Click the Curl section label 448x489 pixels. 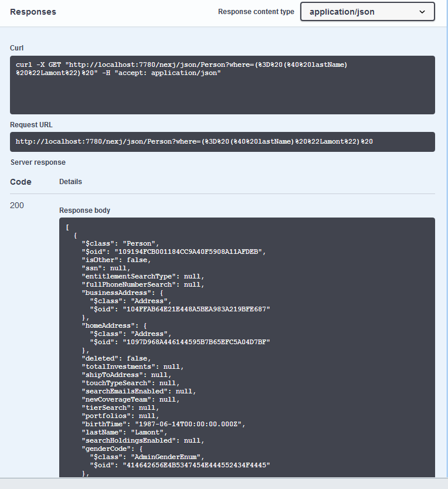17,48
